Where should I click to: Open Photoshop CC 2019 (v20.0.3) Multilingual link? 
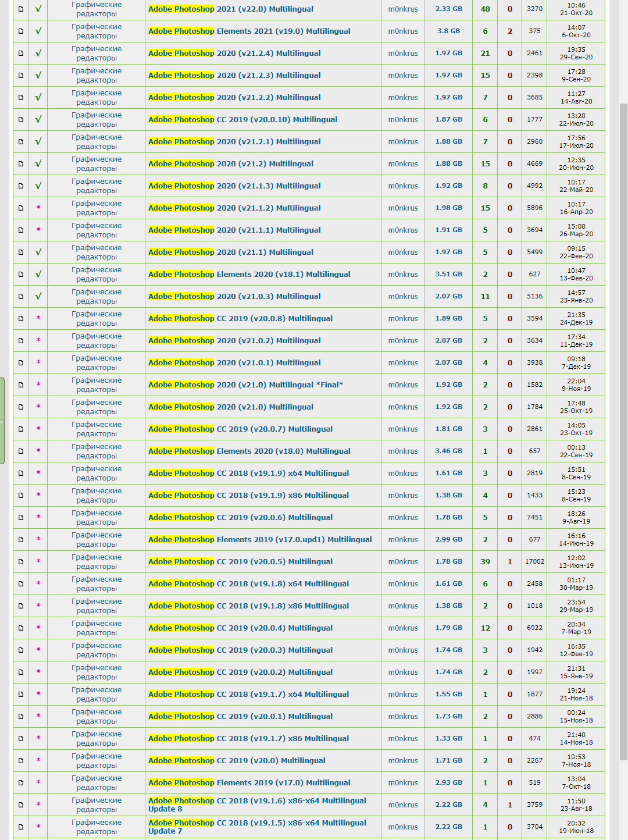pyautogui.click(x=241, y=650)
